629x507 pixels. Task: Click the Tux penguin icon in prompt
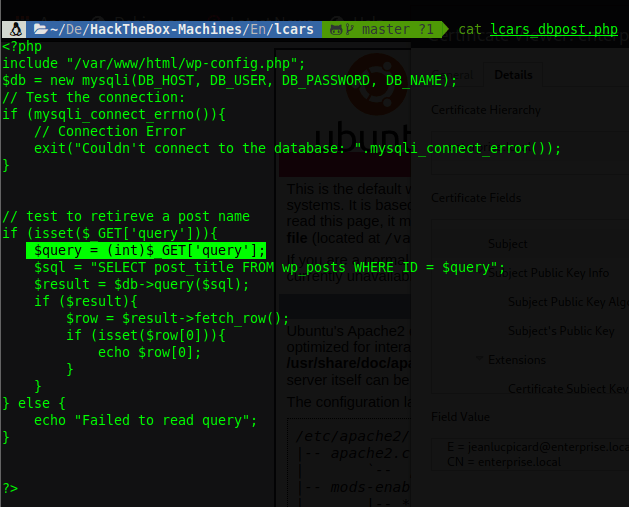click(15, 29)
